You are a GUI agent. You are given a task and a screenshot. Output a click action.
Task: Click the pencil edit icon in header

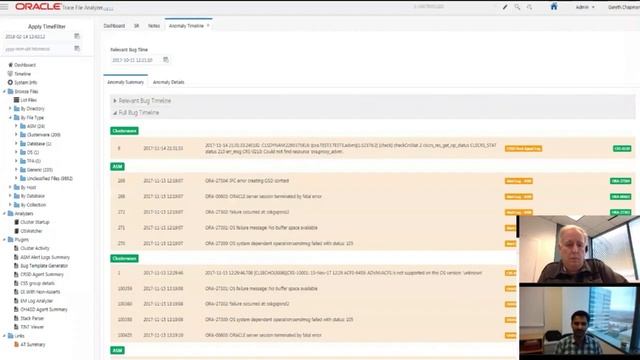click(505, 7)
